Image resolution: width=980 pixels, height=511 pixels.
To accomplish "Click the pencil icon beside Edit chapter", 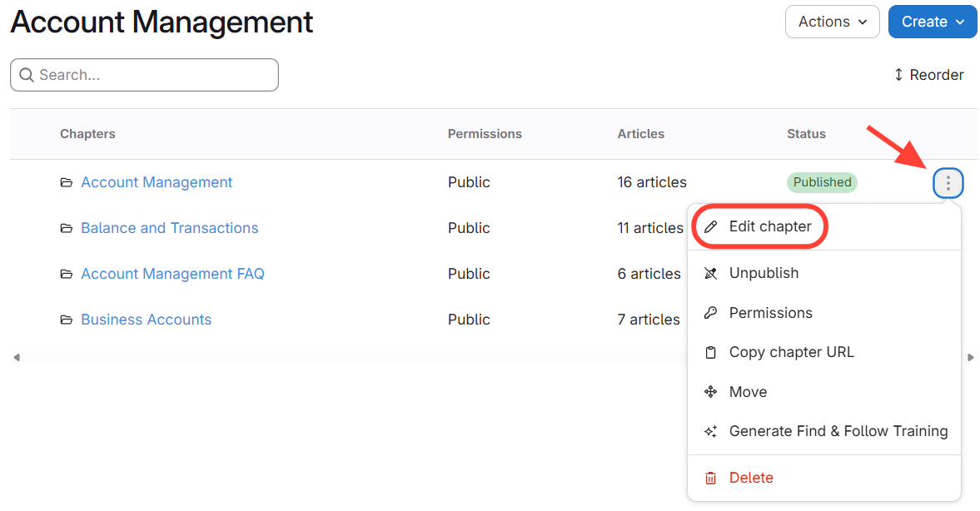I will 710,226.
